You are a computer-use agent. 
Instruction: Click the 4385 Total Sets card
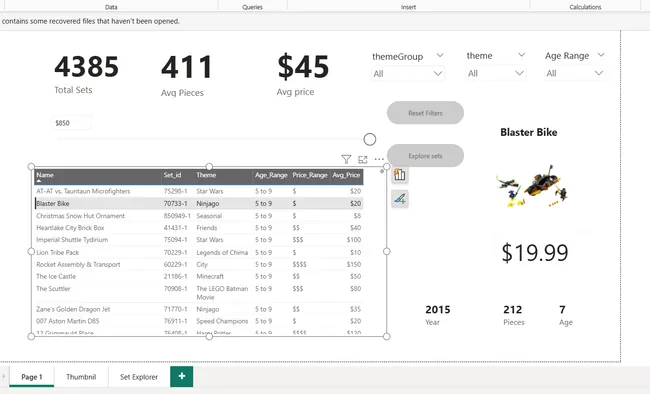coord(86,74)
